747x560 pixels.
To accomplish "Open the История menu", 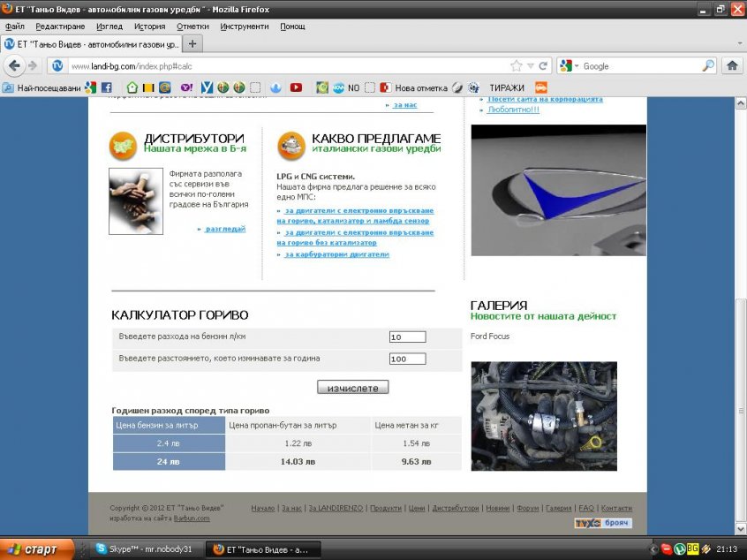I will coord(150,26).
